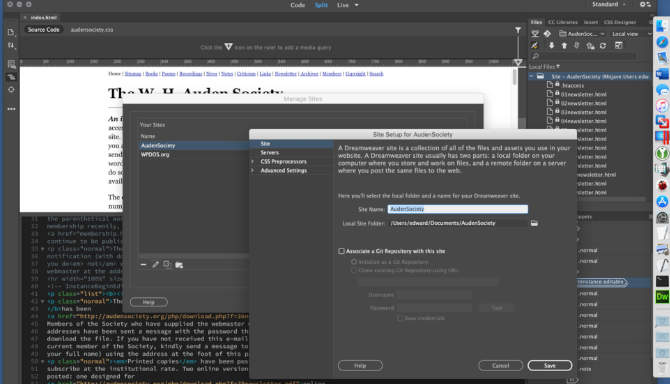
Task: Click Source Code button above design view
Action: 44,29
